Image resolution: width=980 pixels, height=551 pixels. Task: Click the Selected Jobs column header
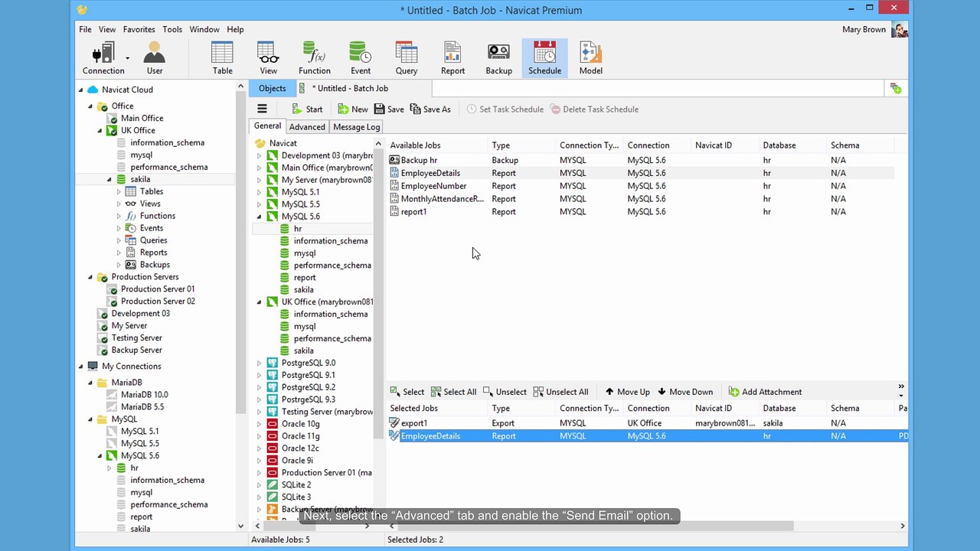[x=436, y=409]
